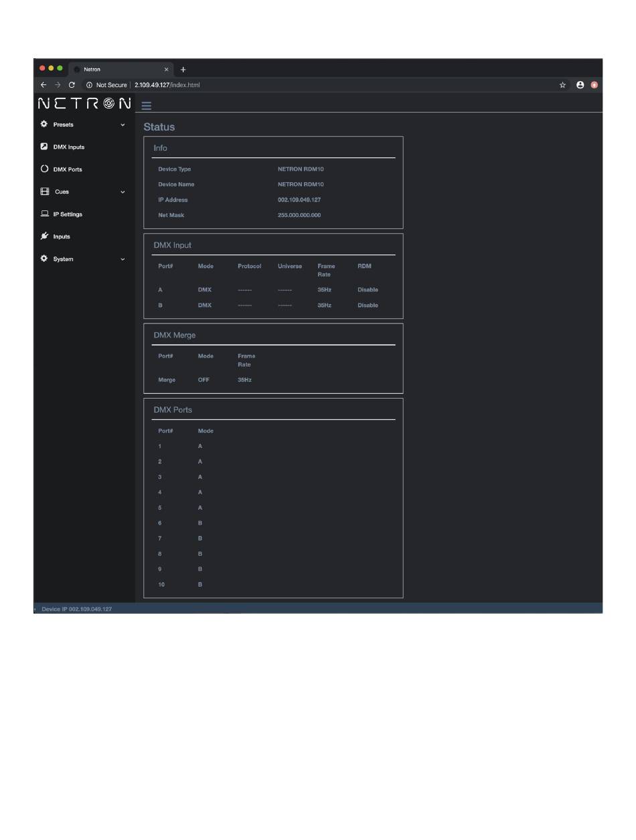
Task: Click the Device Name label
Action: 176,184
